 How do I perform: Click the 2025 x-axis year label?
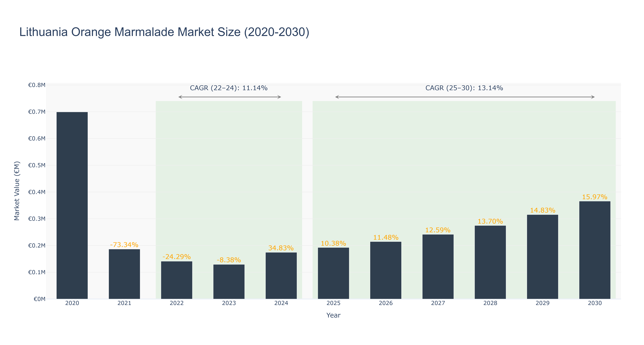[x=333, y=303]
